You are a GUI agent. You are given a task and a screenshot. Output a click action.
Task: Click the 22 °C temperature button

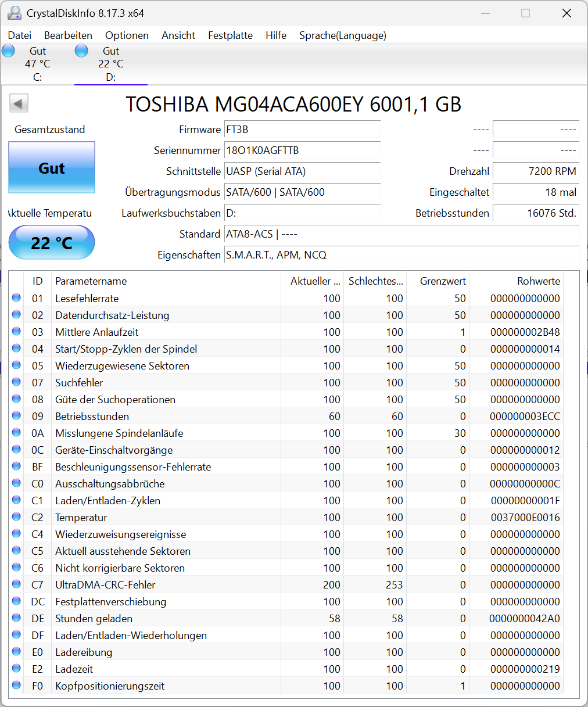coord(52,242)
